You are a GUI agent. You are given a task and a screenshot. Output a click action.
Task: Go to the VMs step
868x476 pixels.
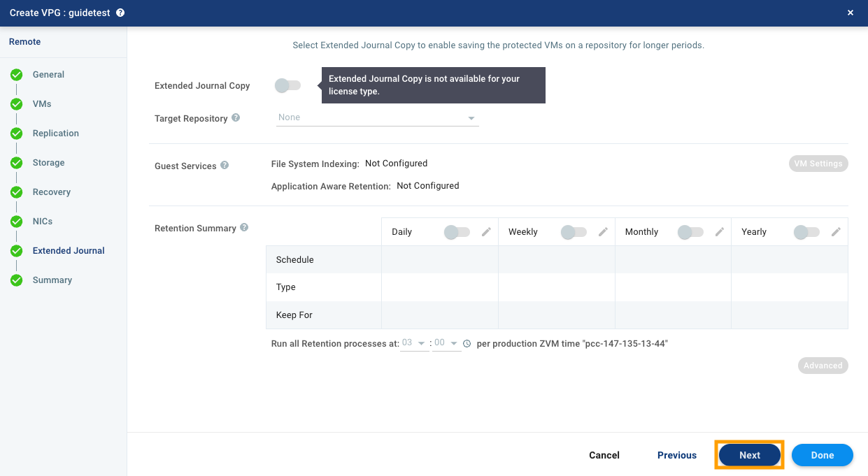point(42,104)
